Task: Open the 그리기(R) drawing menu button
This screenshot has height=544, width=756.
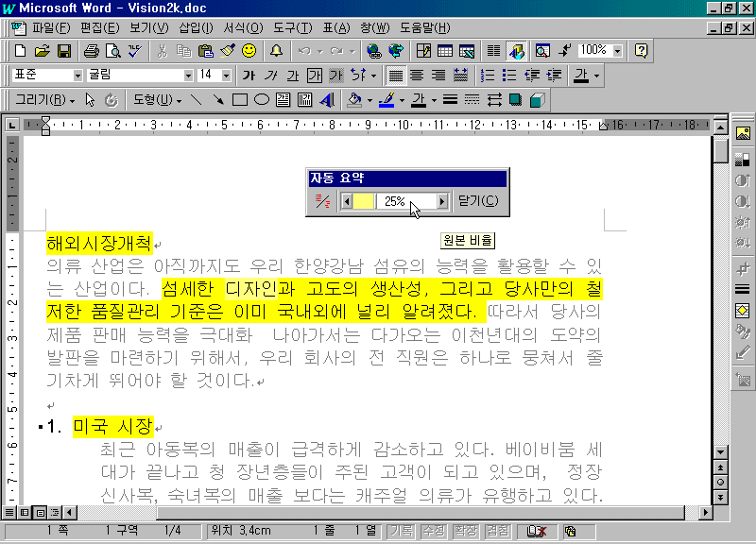Action: click(x=45, y=99)
